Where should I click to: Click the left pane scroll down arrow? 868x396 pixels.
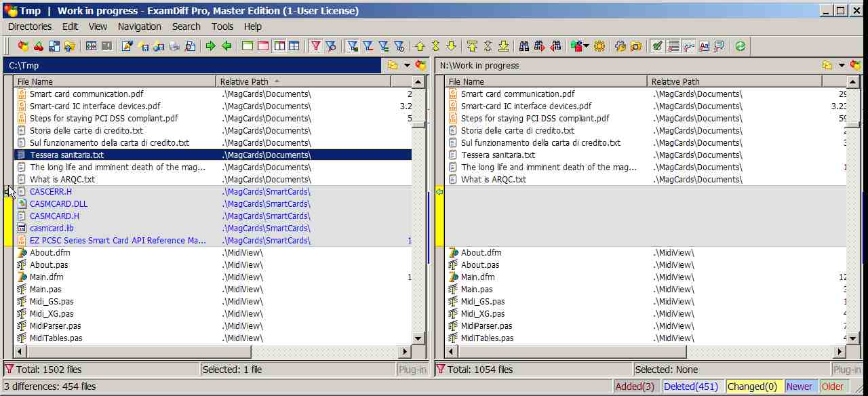tap(418, 338)
